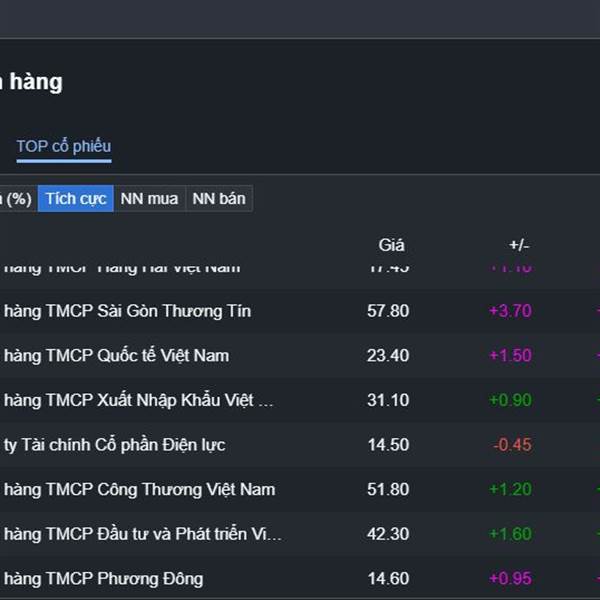Select the (%) filter button

(x=18, y=199)
